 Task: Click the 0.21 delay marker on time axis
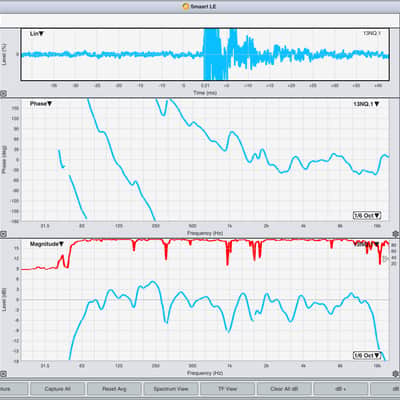[205, 86]
